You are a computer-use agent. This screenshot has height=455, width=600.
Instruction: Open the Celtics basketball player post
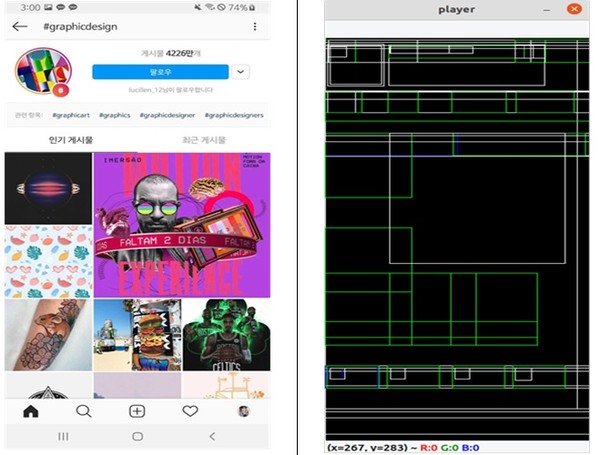click(x=226, y=335)
